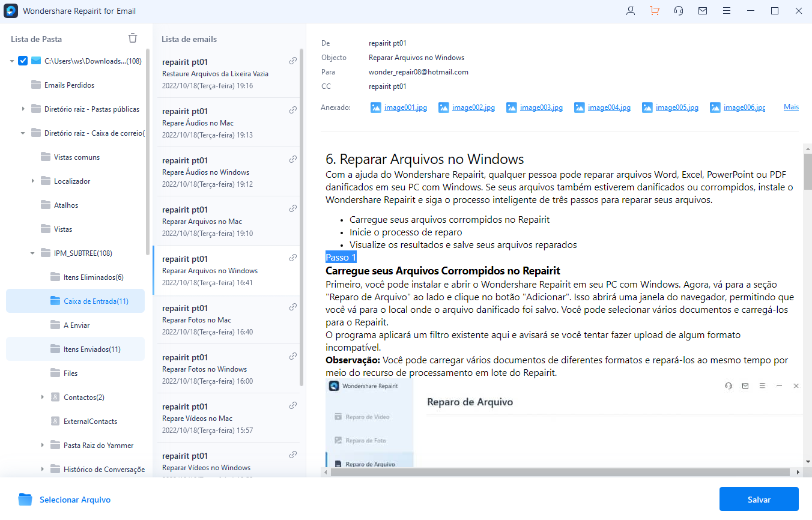
Task: Select the A Enviar folder
Action: pyautogui.click(x=76, y=325)
